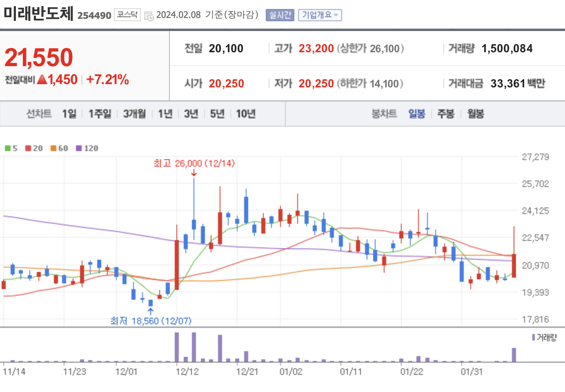Click the 실시간 button
The height and width of the screenshot is (392, 565).
[x=280, y=15]
